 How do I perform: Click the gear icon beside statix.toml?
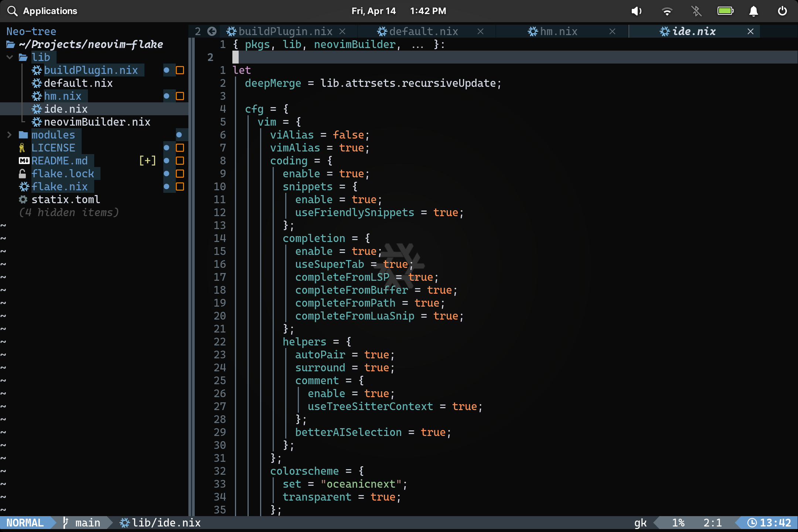click(x=23, y=199)
